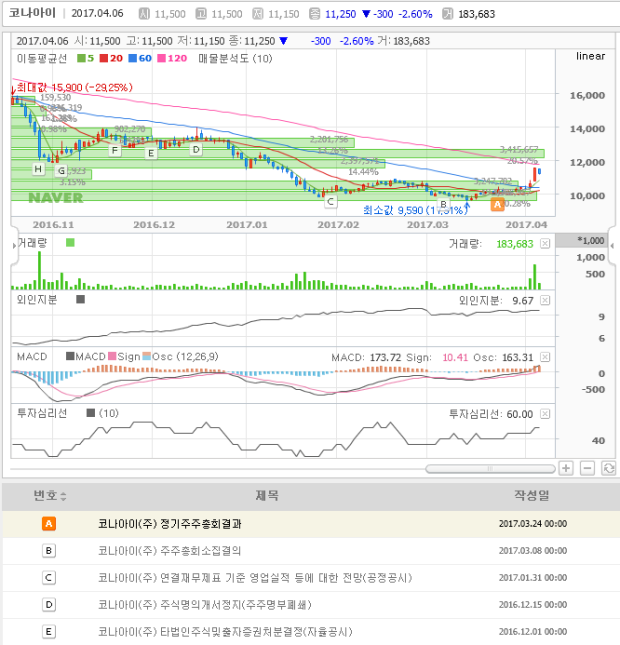This screenshot has width=620, height=645.
Task: Sort the list by 번호 column
Action: tap(50, 496)
